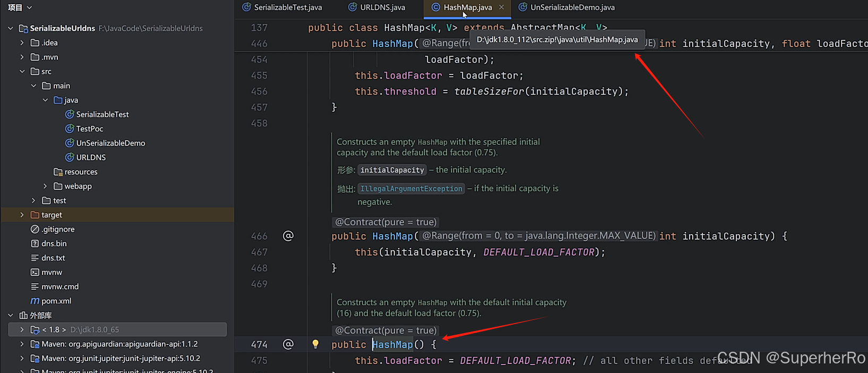Collapse the main folder
Screen dimensions: 868x373
(33, 86)
